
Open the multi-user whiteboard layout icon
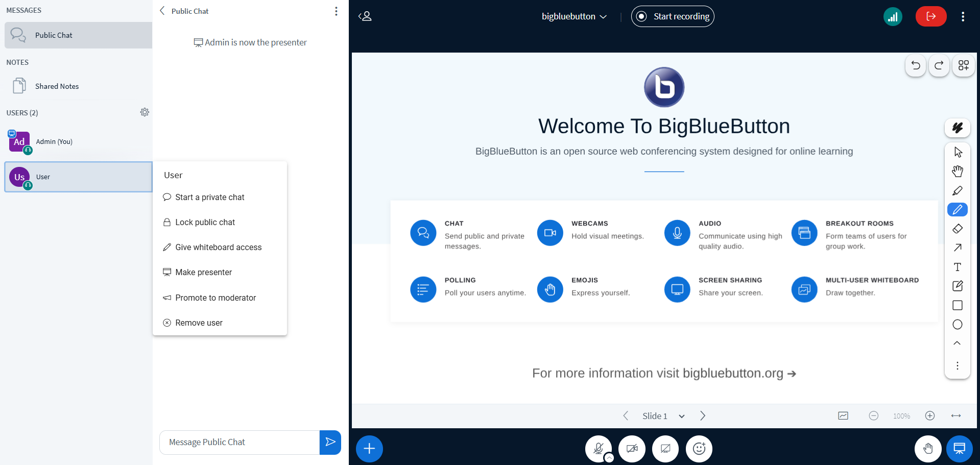coord(963,65)
